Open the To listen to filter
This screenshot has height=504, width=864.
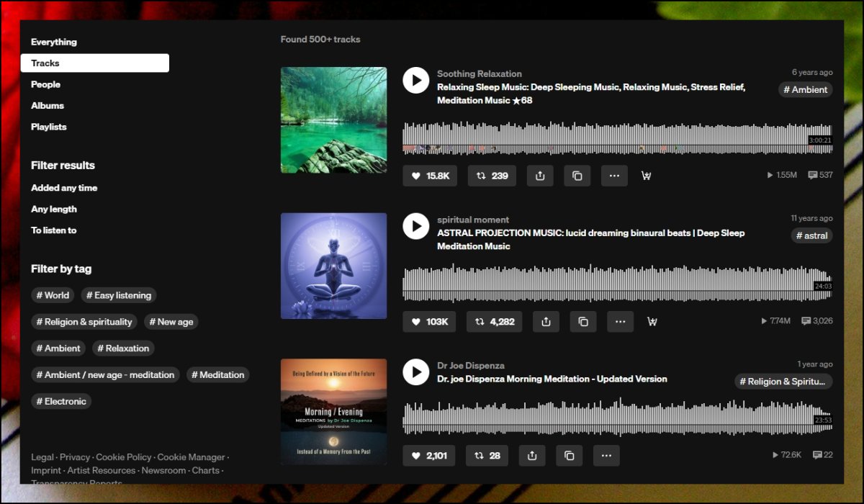click(x=53, y=230)
